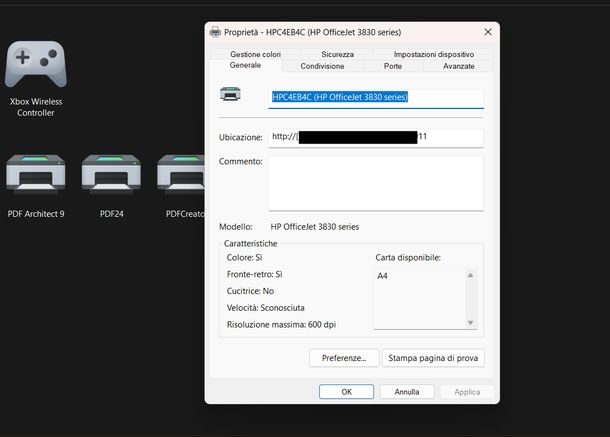Viewport: 610px width, 437px height.
Task: Click inside the Commento text box
Action: tap(376, 183)
